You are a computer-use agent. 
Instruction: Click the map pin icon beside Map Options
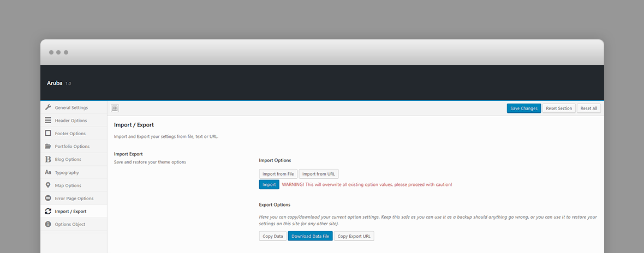pos(48,185)
